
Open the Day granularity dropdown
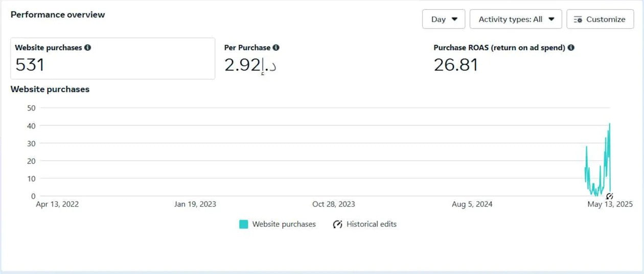(443, 19)
